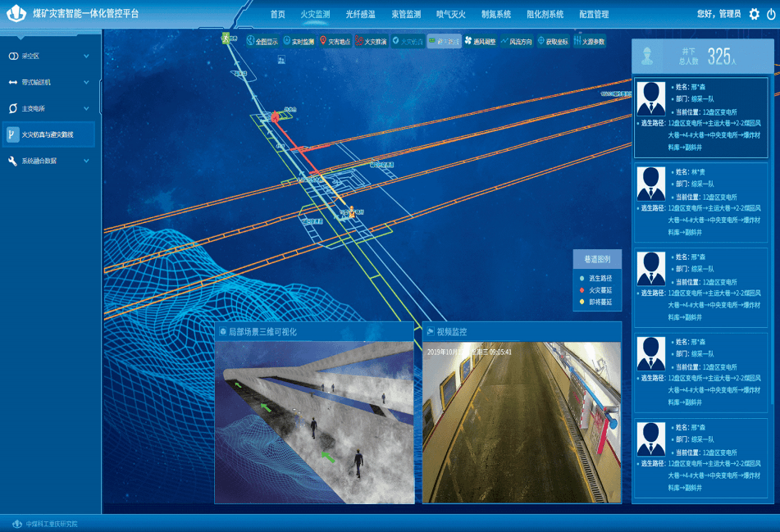Click the red 火灾蔓延 legend dot
Image resolution: width=780 pixels, height=532 pixels.
pos(582,290)
